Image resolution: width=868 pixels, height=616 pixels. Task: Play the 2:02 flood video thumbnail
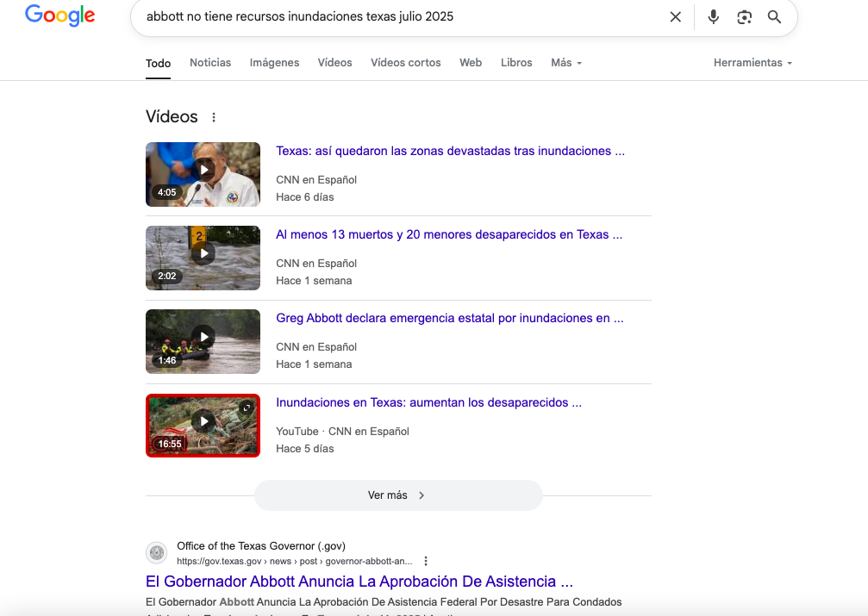click(x=203, y=258)
